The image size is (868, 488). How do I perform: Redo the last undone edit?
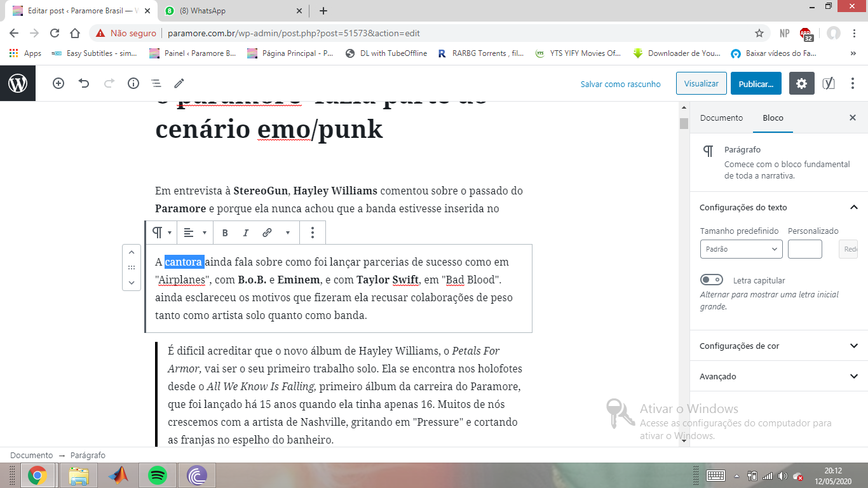click(109, 83)
